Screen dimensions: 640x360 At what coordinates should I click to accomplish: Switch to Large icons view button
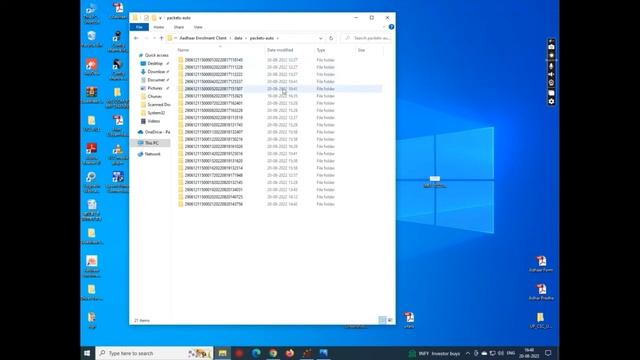coord(390,320)
